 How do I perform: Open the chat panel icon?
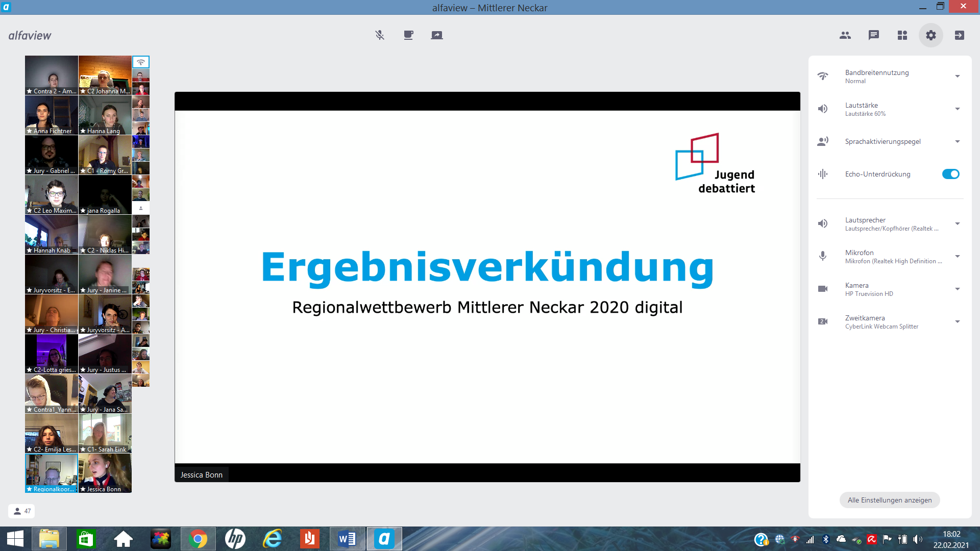coord(874,35)
